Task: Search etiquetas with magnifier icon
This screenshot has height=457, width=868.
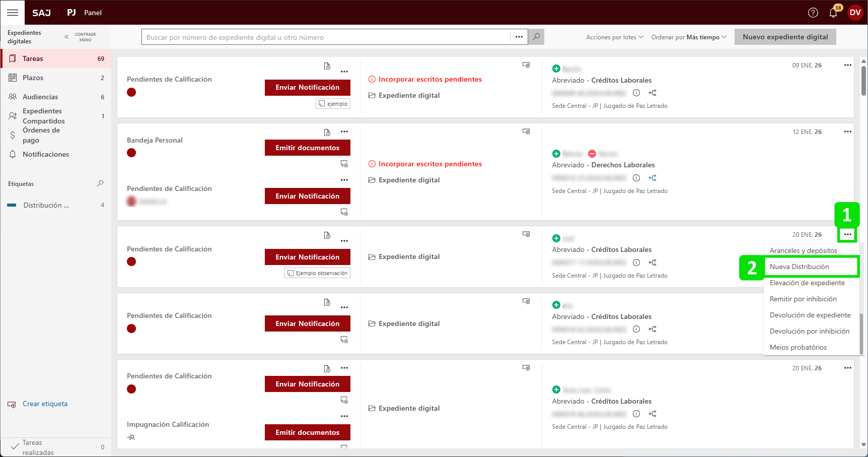Action: (x=100, y=183)
